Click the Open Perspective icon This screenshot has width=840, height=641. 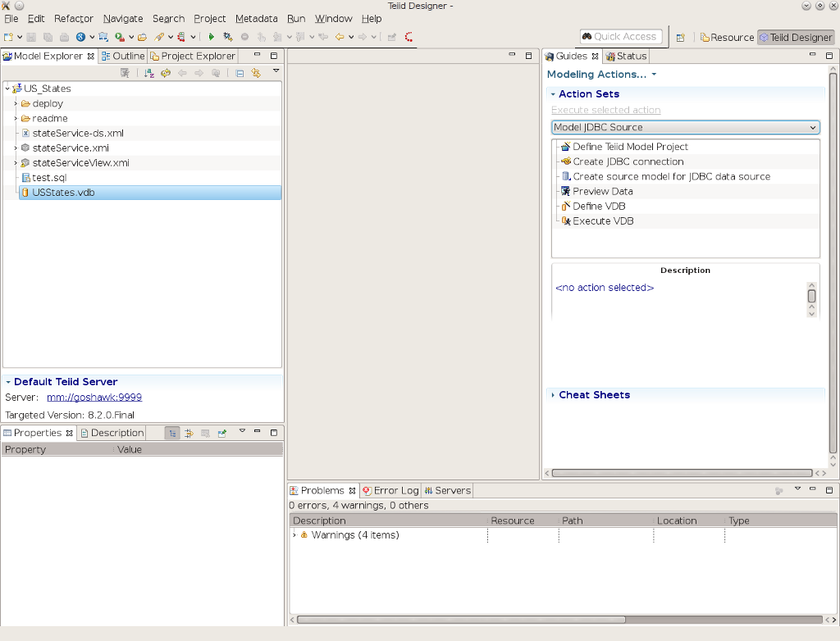pos(681,38)
